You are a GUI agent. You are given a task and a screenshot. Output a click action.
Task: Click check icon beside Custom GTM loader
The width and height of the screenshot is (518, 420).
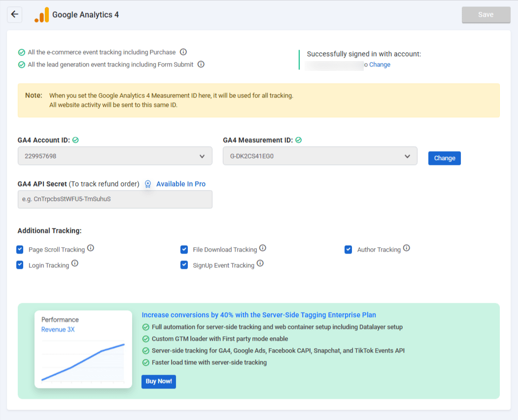click(146, 339)
